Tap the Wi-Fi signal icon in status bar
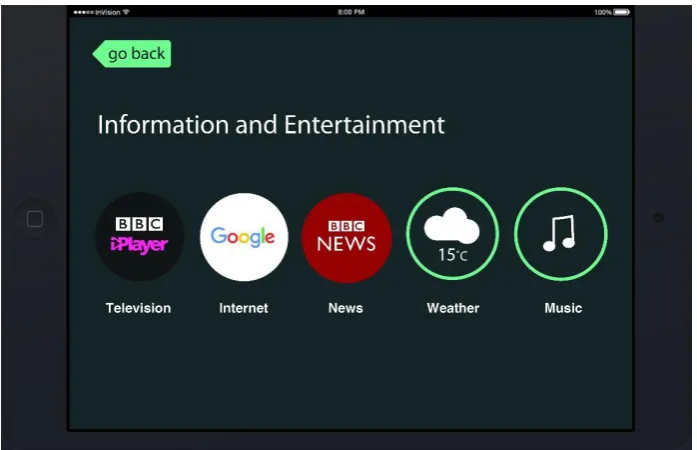697x450 pixels. point(126,12)
